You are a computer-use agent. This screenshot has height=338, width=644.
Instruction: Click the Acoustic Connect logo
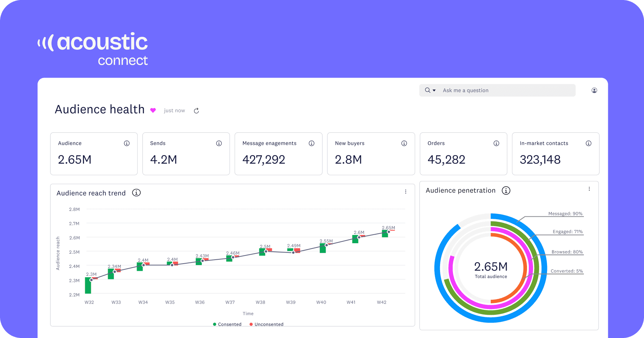(93, 49)
